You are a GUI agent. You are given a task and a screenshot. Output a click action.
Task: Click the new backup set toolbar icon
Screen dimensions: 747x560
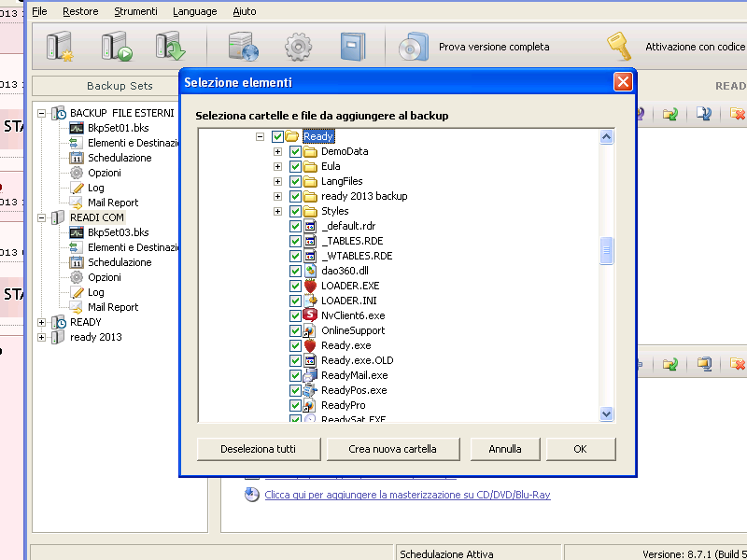60,46
